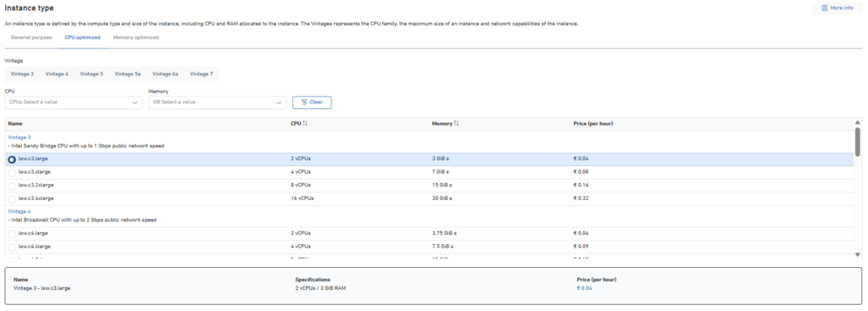Click the Vintage 4 group link
Viewport: 868px width, 311px height.
[19, 211]
